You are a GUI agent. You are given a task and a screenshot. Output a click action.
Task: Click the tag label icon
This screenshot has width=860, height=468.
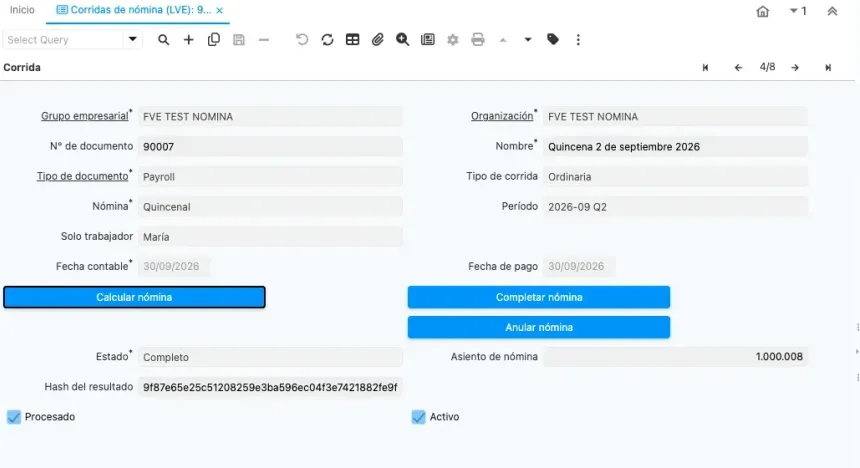click(553, 40)
